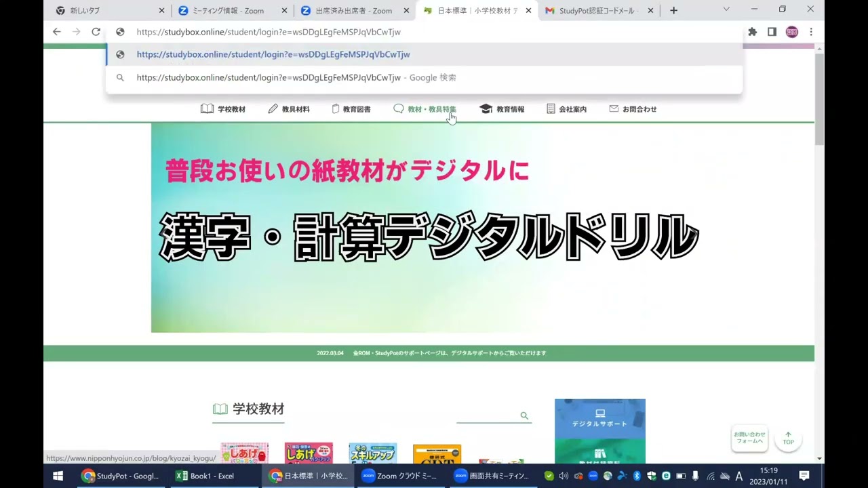Toggle the Chrome side panel icon
Image resolution: width=868 pixels, height=488 pixels.
point(772,32)
